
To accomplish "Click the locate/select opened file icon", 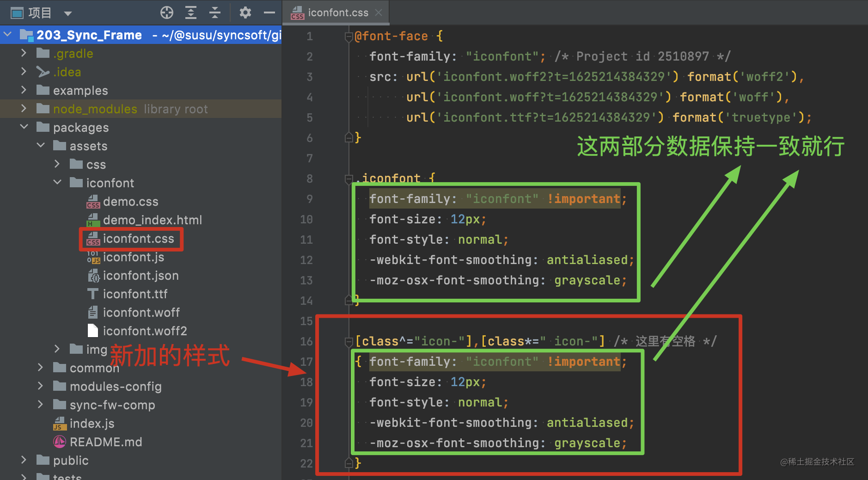I will tap(167, 12).
